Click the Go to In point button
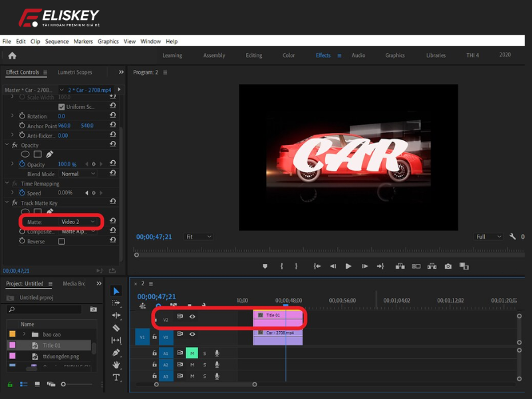This screenshot has width=532, height=399. (317, 265)
